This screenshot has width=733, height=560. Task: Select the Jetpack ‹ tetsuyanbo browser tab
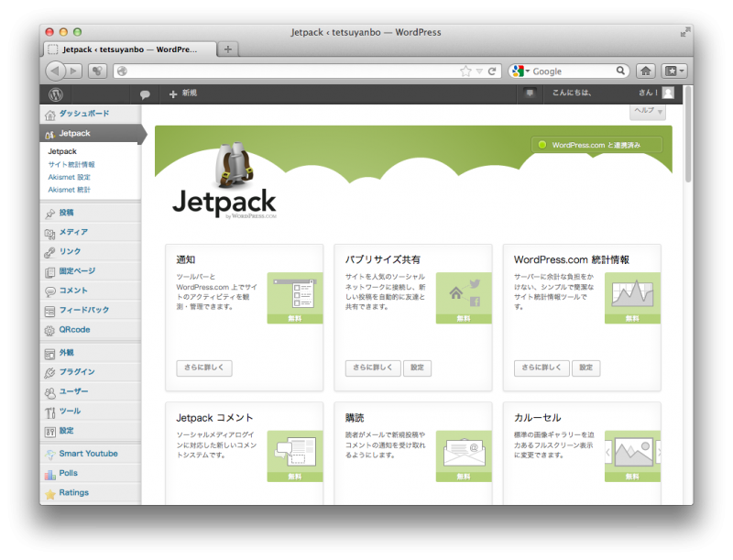[x=129, y=49]
